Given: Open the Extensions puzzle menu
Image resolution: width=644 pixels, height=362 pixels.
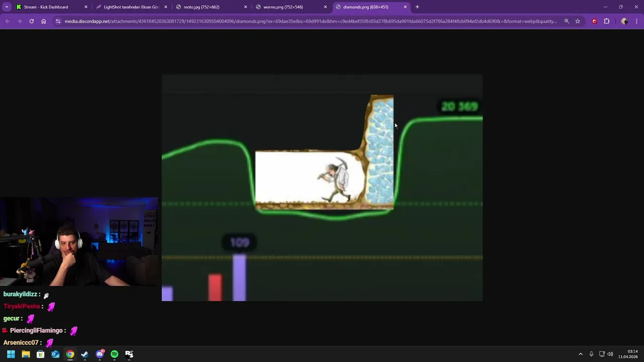Looking at the screenshot, I should 606,21.
